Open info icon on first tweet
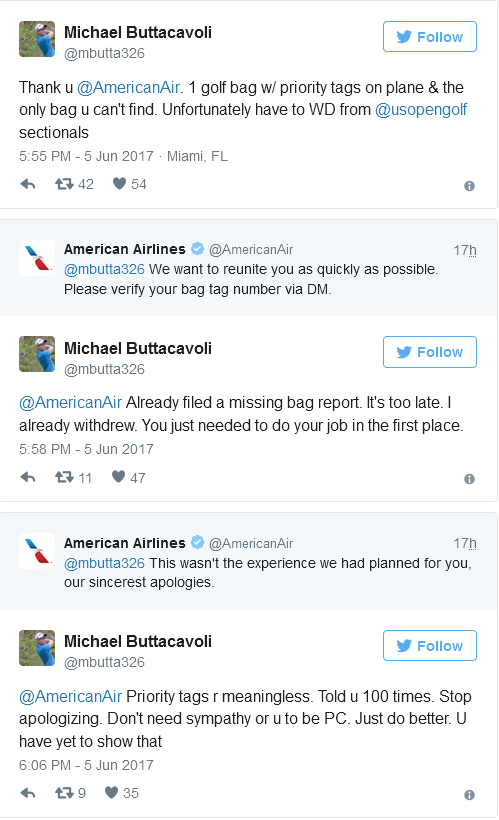 469,186
